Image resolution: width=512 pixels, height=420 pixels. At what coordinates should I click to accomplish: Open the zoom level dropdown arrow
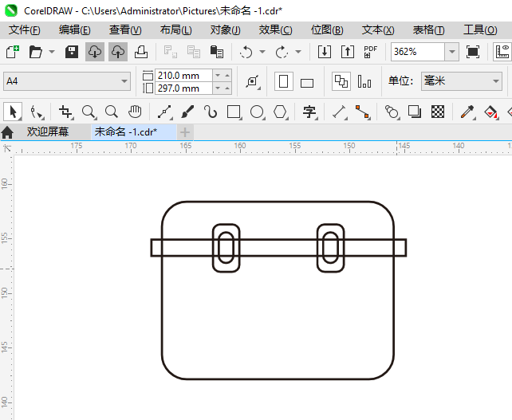tap(452, 52)
